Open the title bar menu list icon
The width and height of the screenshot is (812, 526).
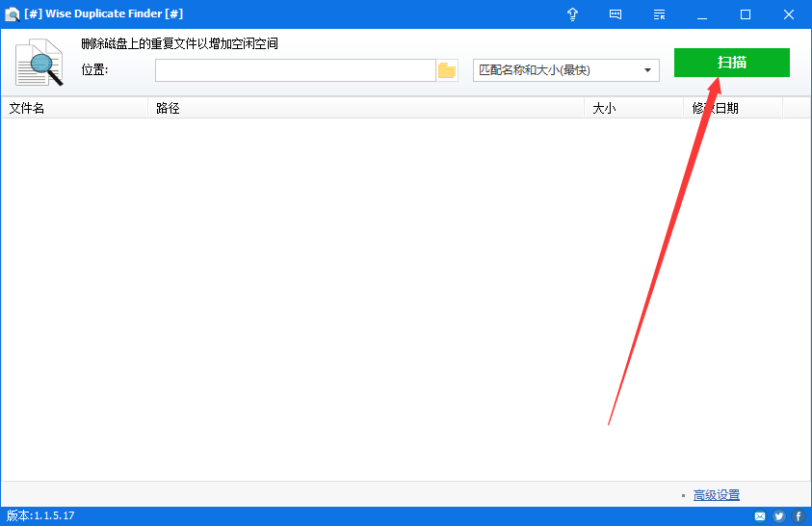659,14
